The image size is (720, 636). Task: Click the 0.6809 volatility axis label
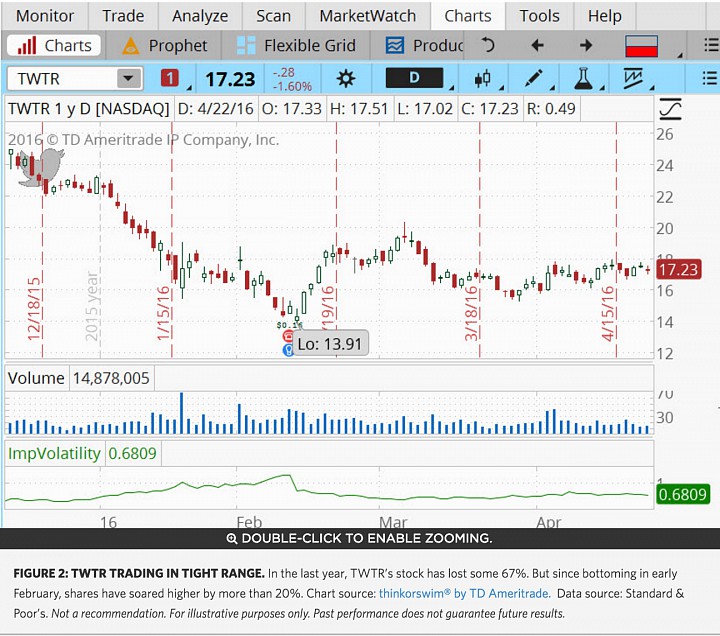(x=682, y=494)
